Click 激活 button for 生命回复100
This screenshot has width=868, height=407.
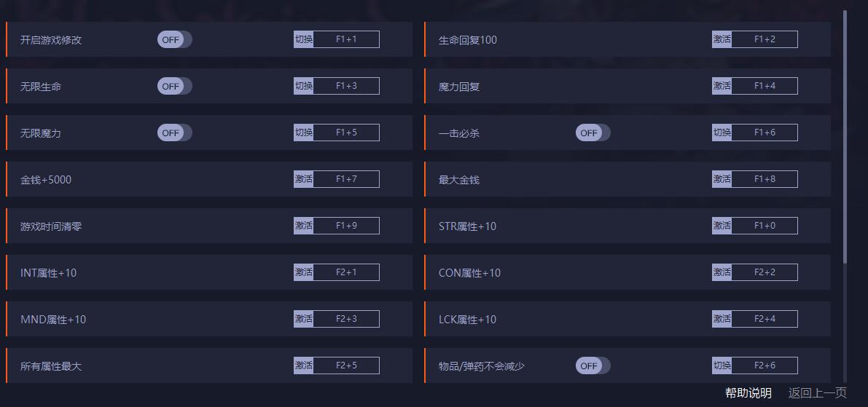[x=722, y=39]
